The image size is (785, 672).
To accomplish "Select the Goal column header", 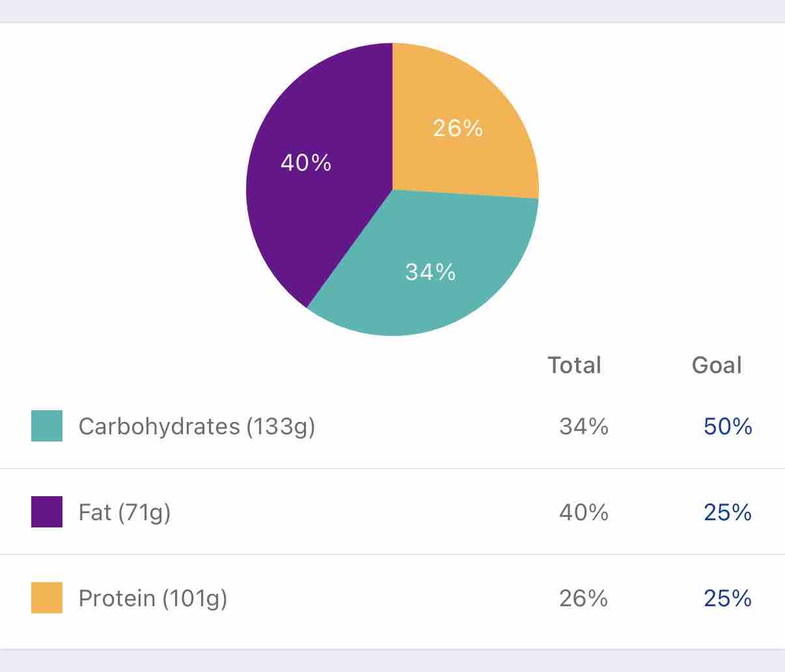I will click(717, 365).
